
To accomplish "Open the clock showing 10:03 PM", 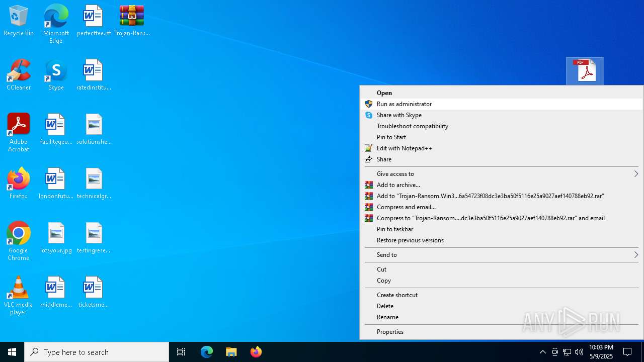I will pyautogui.click(x=601, y=352).
